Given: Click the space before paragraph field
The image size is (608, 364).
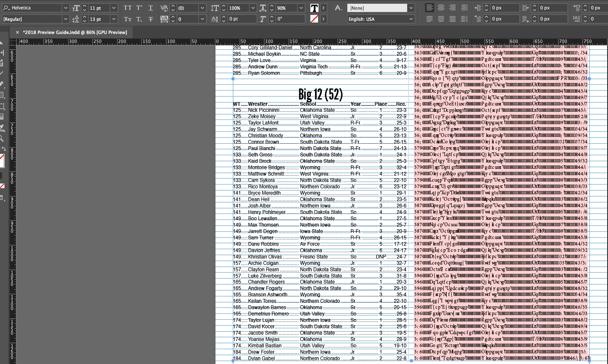Looking at the screenshot, I should point(598,8).
